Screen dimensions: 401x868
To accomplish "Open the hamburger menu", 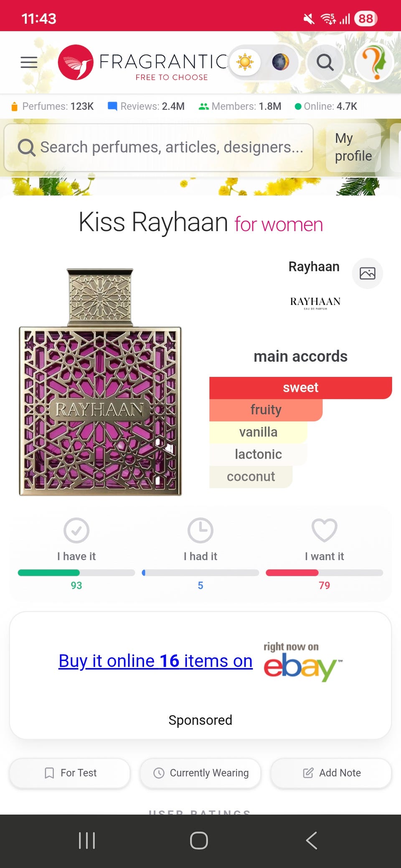I will point(29,62).
